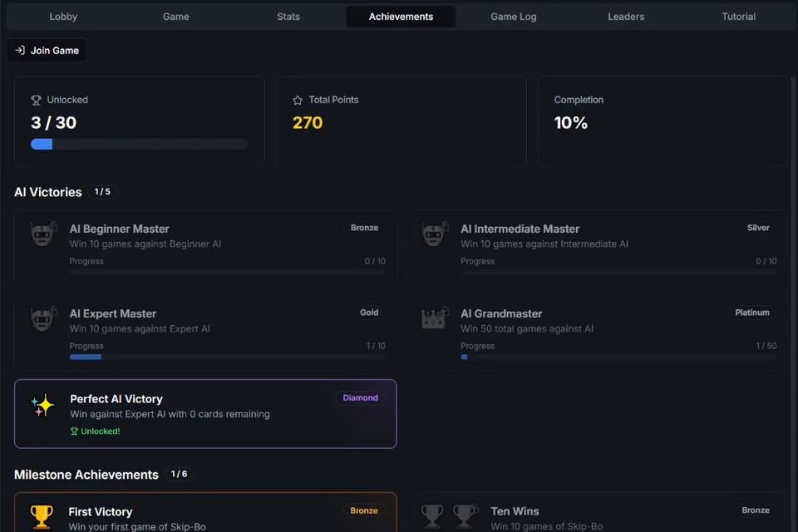This screenshot has height=532, width=798.
Task: Click the AI Expert Master robot icon
Action: (44, 318)
